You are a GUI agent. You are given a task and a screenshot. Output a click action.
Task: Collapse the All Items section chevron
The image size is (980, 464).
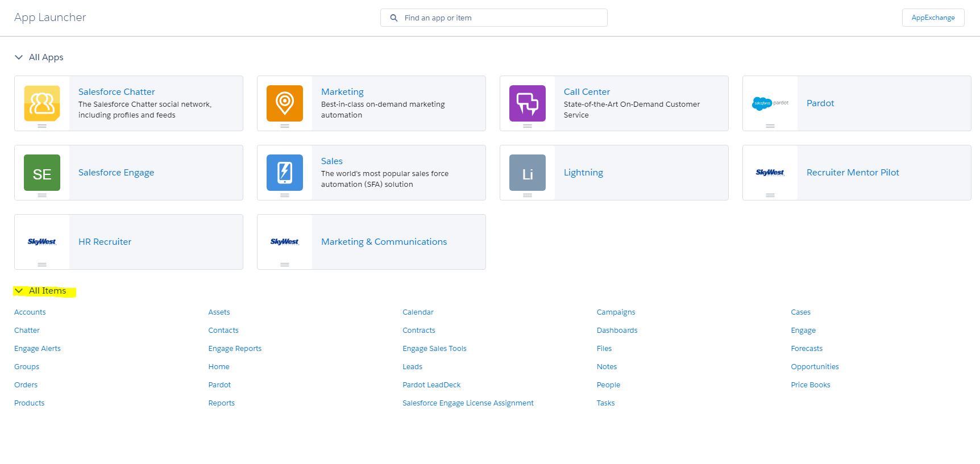pos(19,291)
